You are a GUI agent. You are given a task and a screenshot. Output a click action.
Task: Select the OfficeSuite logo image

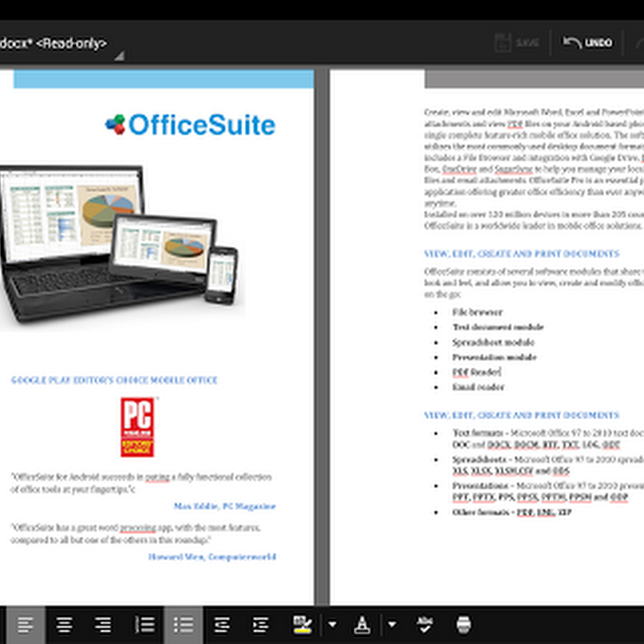click(x=190, y=125)
